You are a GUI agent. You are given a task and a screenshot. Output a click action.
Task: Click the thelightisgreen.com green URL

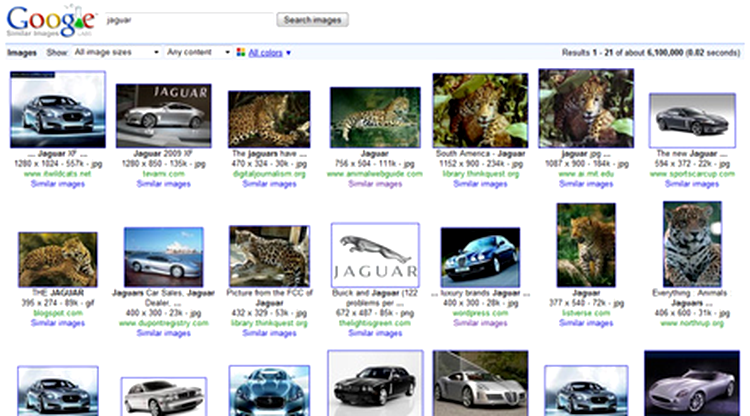click(x=375, y=323)
